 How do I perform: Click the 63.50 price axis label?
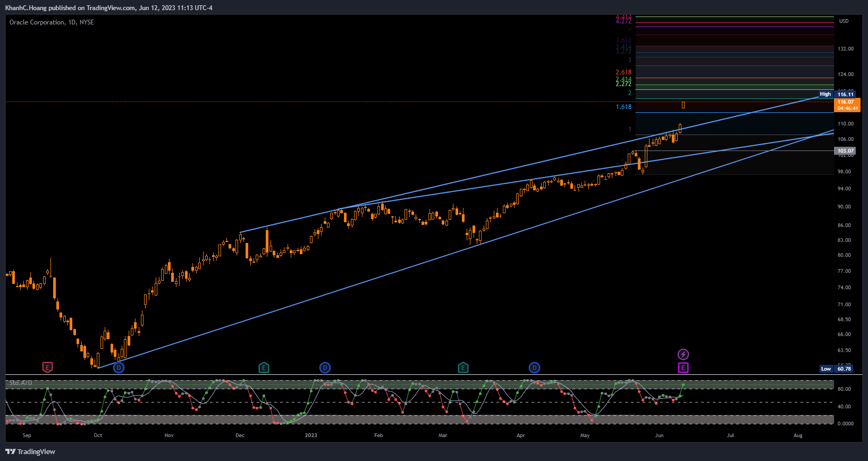click(x=844, y=350)
